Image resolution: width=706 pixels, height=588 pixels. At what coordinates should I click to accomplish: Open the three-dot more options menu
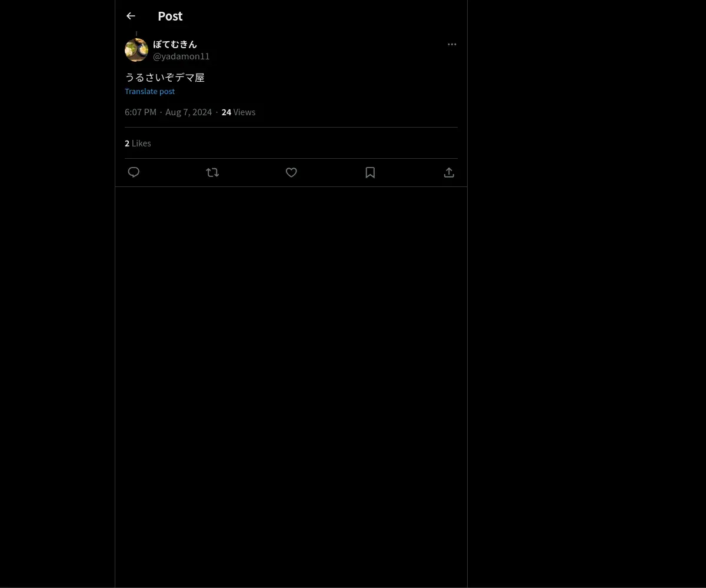coord(452,44)
